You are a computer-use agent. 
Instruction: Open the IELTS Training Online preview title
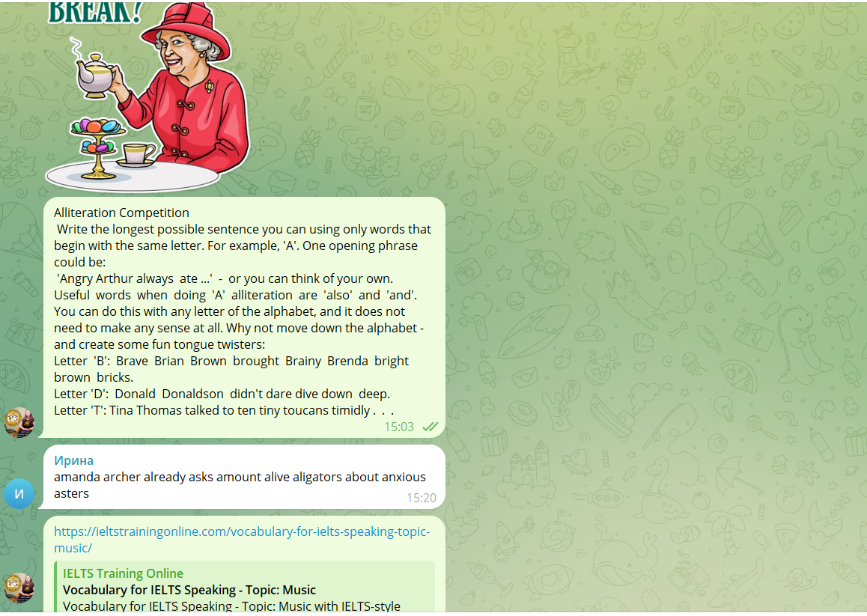tap(123, 573)
